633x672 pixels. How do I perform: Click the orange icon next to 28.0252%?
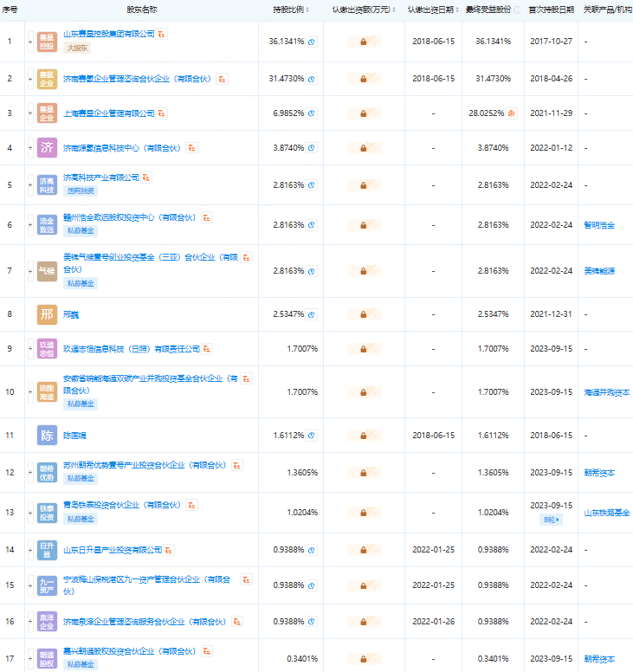pyautogui.click(x=512, y=113)
